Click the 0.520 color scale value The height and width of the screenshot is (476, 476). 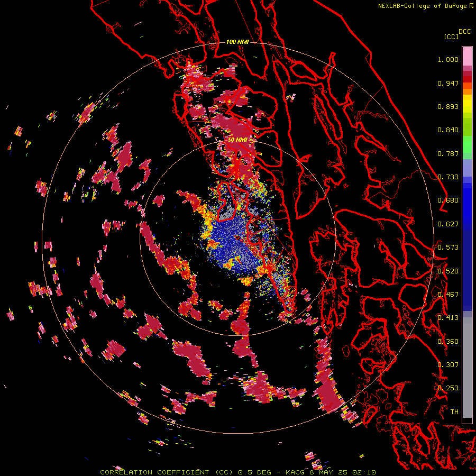[x=448, y=271]
